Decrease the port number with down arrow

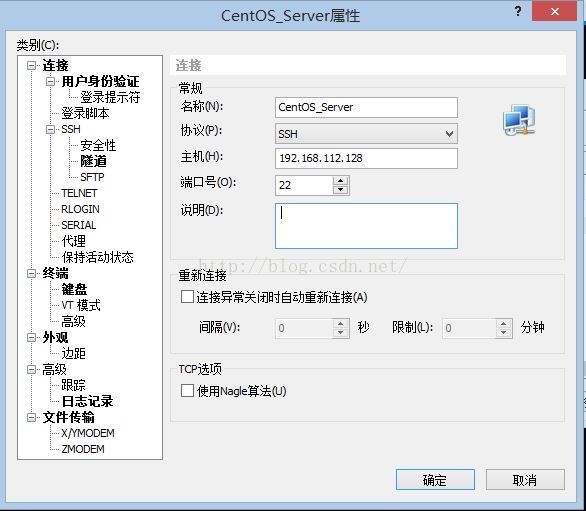(340, 190)
